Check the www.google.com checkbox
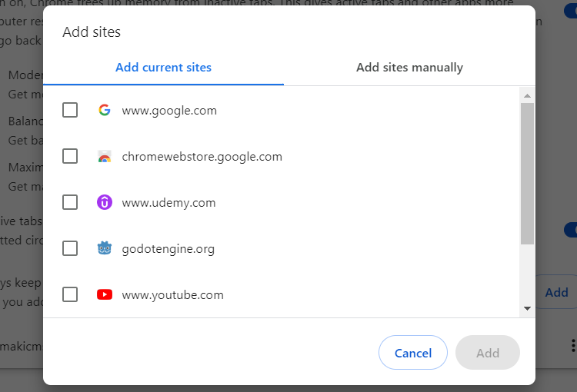Screen dimensions: 577x392 [x=70, y=110]
